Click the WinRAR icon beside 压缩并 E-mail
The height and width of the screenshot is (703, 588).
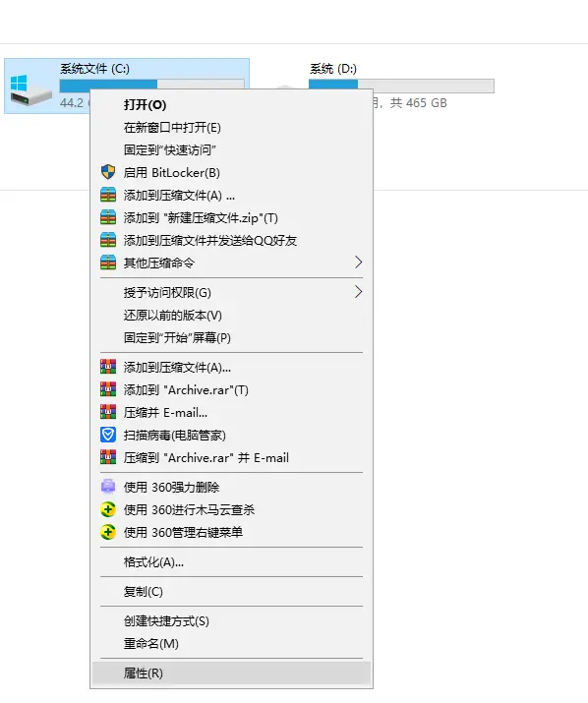point(108,412)
